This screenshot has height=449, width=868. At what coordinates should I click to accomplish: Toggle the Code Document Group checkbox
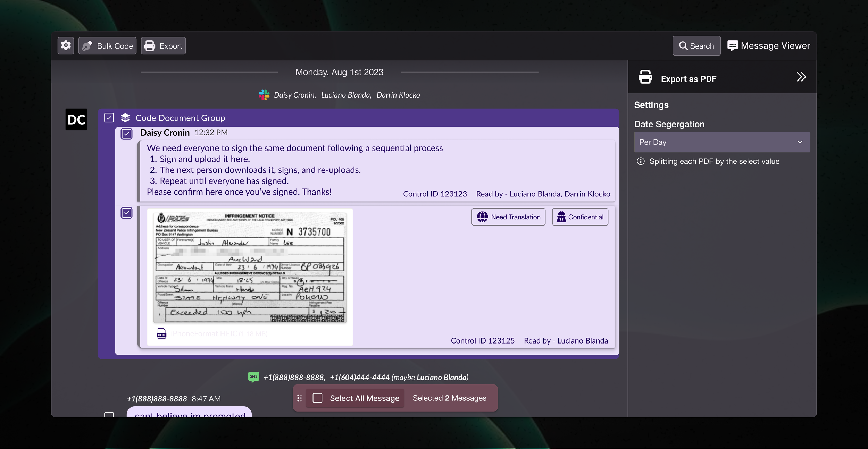[109, 118]
